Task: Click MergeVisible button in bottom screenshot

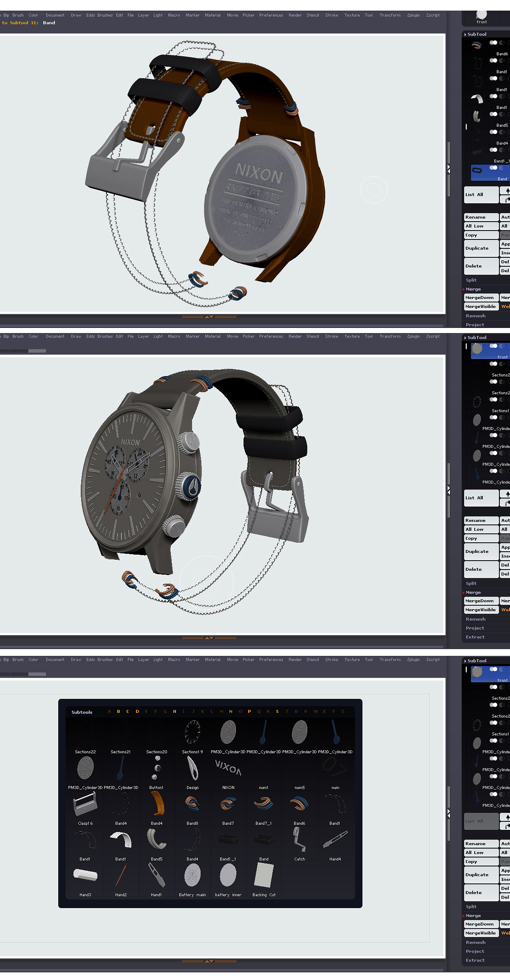Action: pos(481,933)
